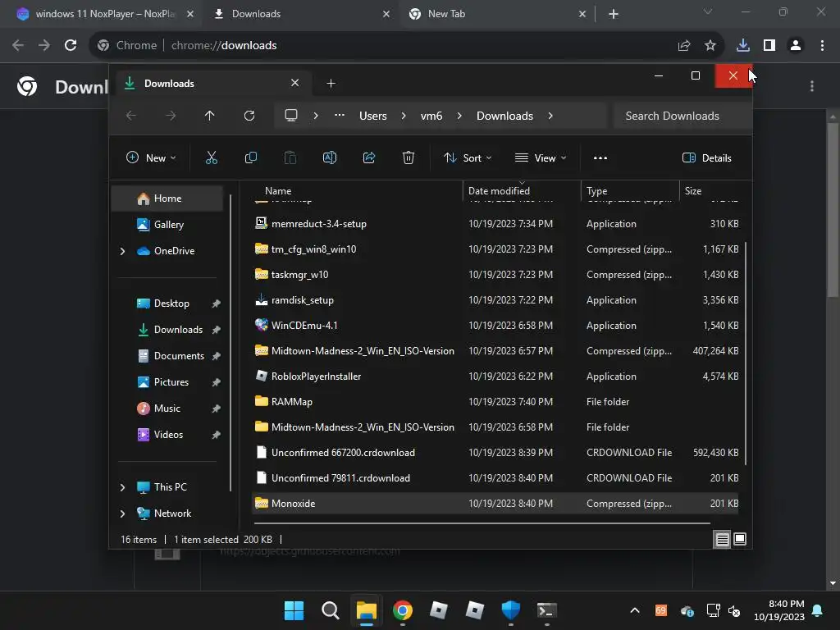Click vm6 in the address breadcrumb
The height and width of the screenshot is (630, 840).
tap(431, 116)
